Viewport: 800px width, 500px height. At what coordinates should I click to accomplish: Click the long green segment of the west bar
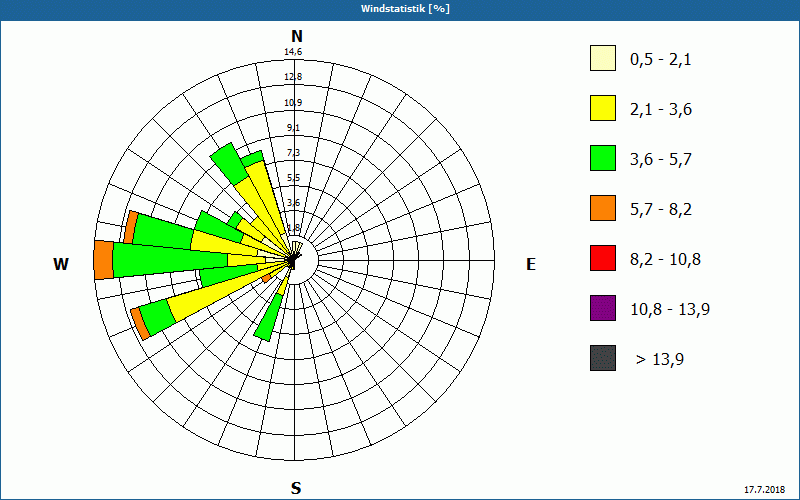pyautogui.click(x=170, y=260)
